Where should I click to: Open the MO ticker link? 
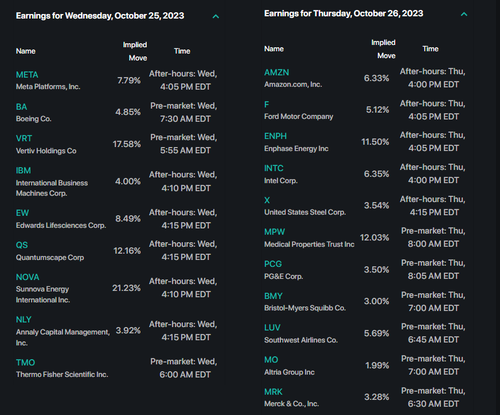[x=271, y=360]
